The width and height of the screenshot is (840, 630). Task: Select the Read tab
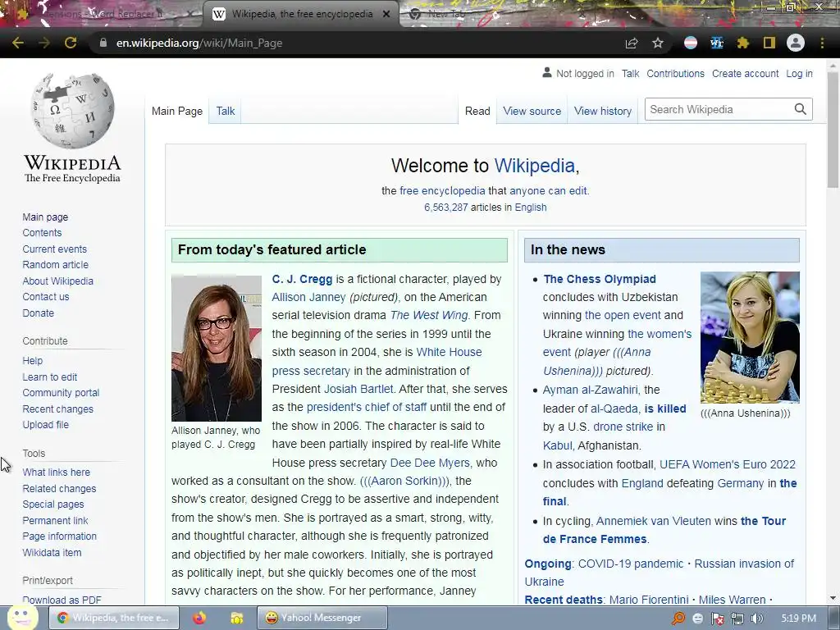coord(477,111)
